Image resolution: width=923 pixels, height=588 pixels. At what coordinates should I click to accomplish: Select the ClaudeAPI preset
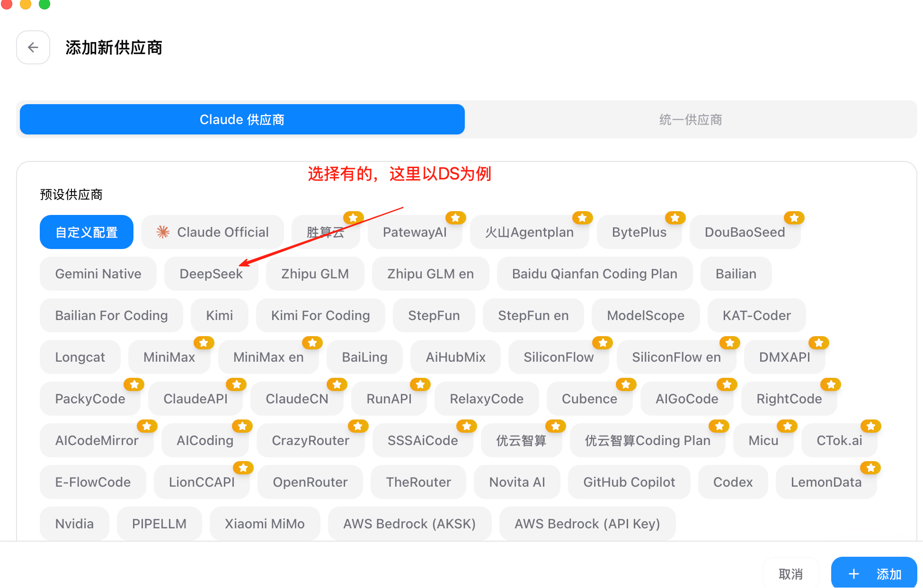pyautogui.click(x=195, y=399)
